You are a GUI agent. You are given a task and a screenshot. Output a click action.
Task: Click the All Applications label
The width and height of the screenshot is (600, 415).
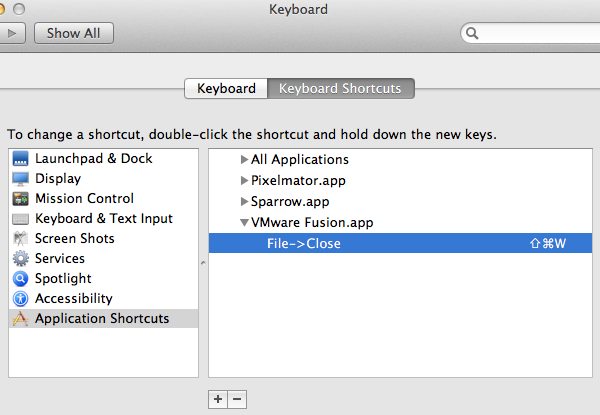click(300, 159)
